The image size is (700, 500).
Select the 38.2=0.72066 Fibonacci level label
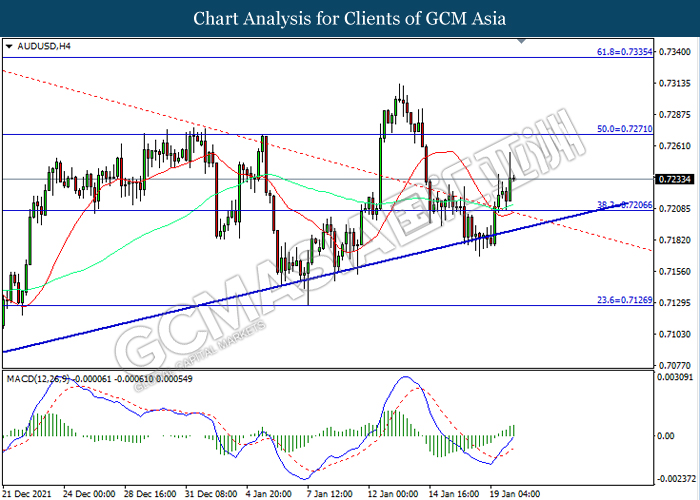click(625, 205)
